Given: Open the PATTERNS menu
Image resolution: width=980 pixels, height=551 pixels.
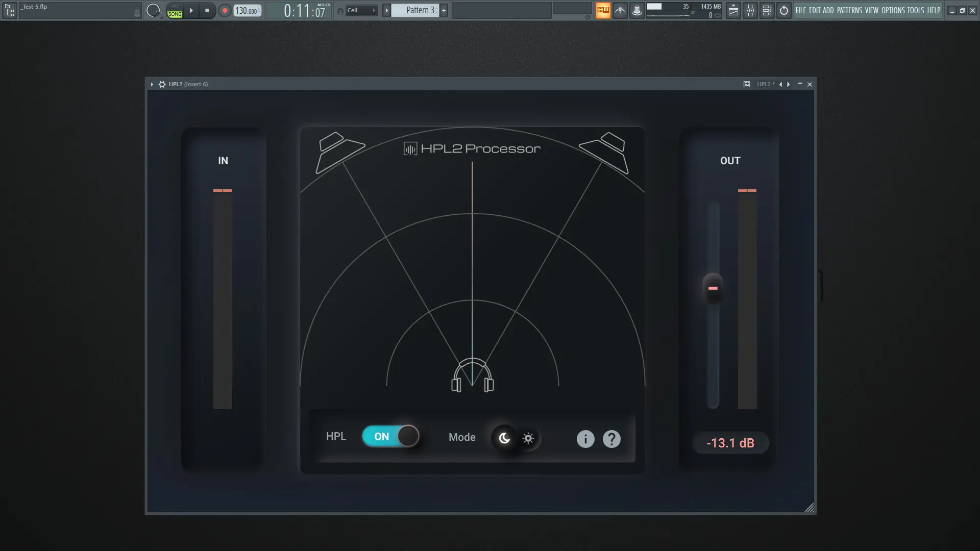Looking at the screenshot, I should point(849,10).
